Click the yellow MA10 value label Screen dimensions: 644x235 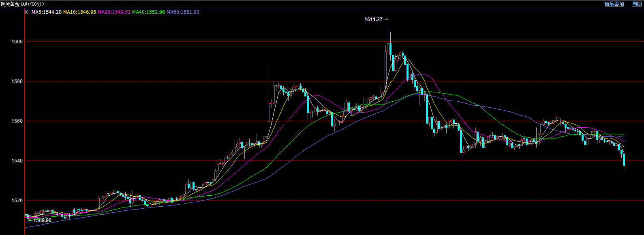[79, 12]
